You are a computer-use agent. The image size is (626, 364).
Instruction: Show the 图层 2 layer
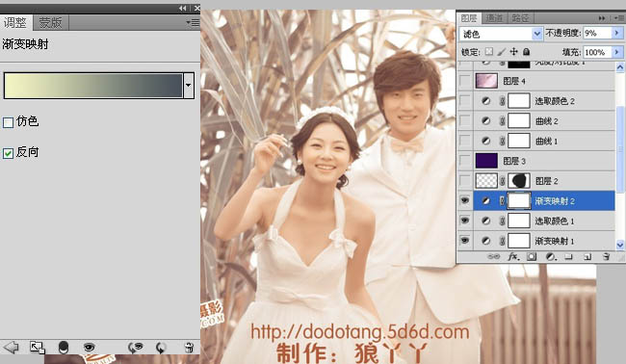[465, 181]
